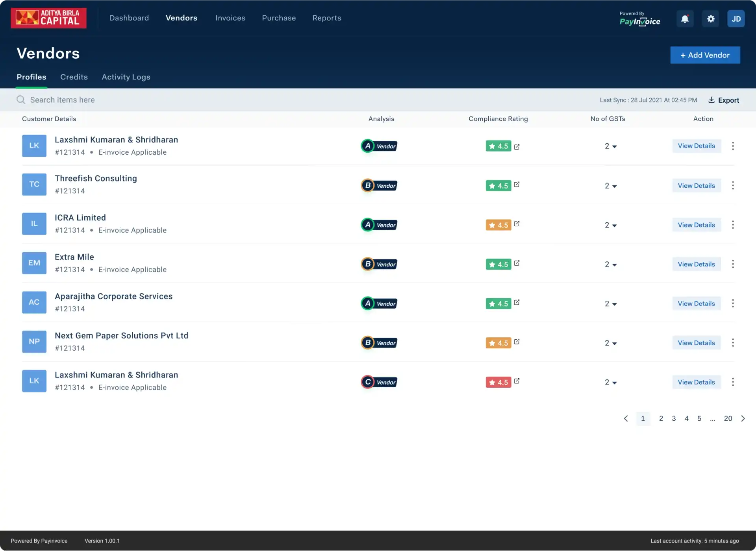Screen dimensions: 756x551
Task: Click the Compliance Rating column header
Action: coord(498,119)
